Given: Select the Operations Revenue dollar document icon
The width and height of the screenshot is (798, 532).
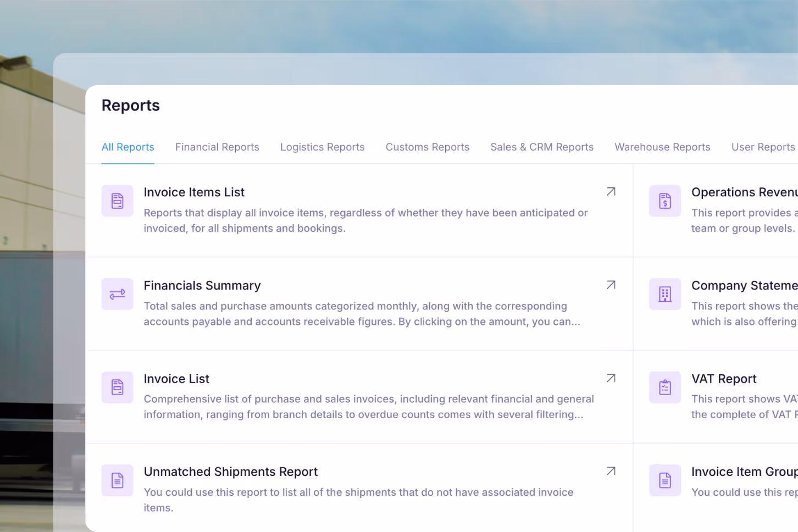Looking at the screenshot, I should pyautogui.click(x=664, y=201).
